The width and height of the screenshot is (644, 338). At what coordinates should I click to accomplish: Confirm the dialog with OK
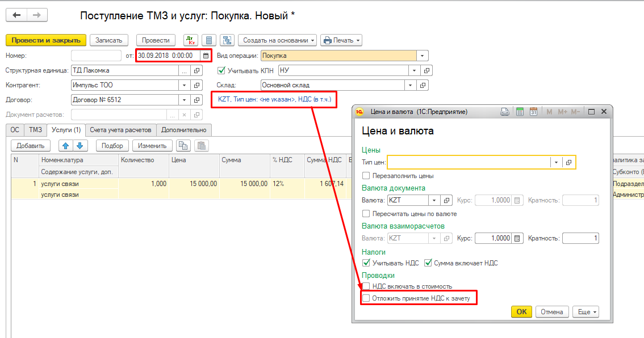(521, 312)
